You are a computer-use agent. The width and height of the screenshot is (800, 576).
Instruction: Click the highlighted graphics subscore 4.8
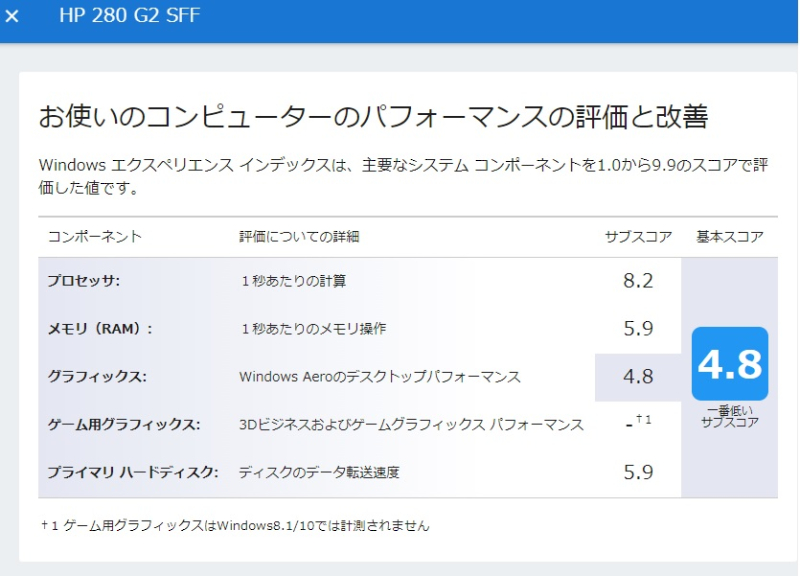[x=638, y=377]
